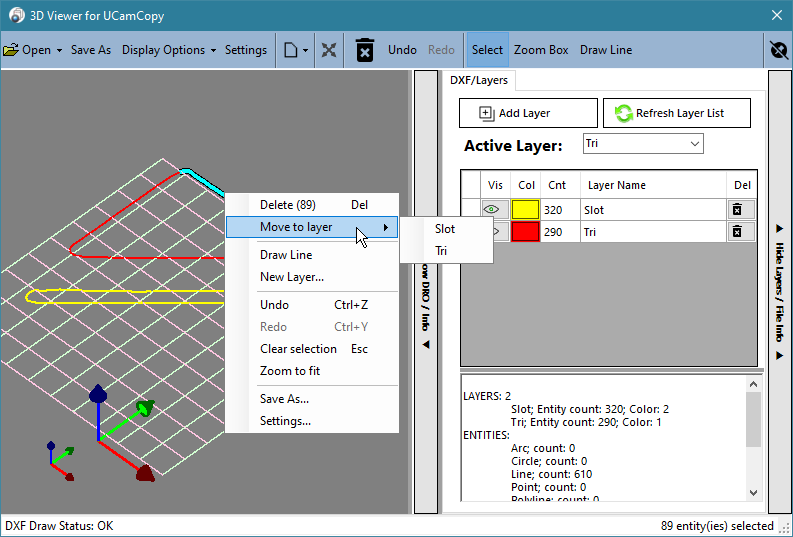Click the Vis column header
This screenshot has height=537, width=793.
tap(495, 185)
